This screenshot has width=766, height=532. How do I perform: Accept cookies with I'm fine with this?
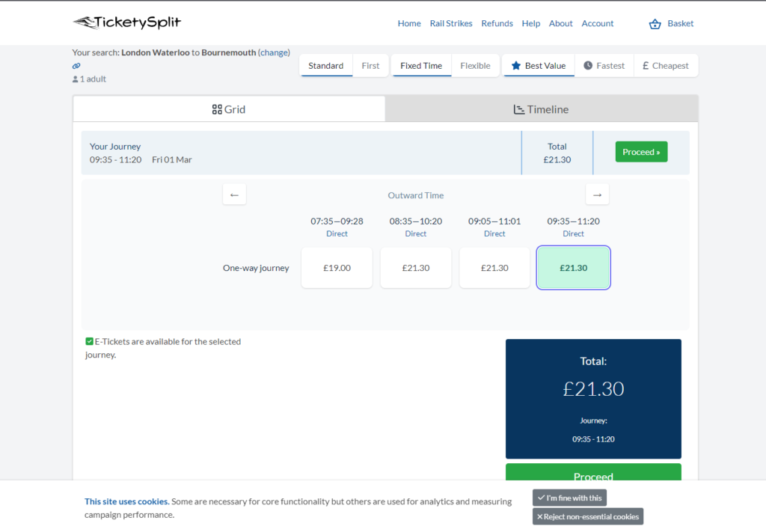569,498
